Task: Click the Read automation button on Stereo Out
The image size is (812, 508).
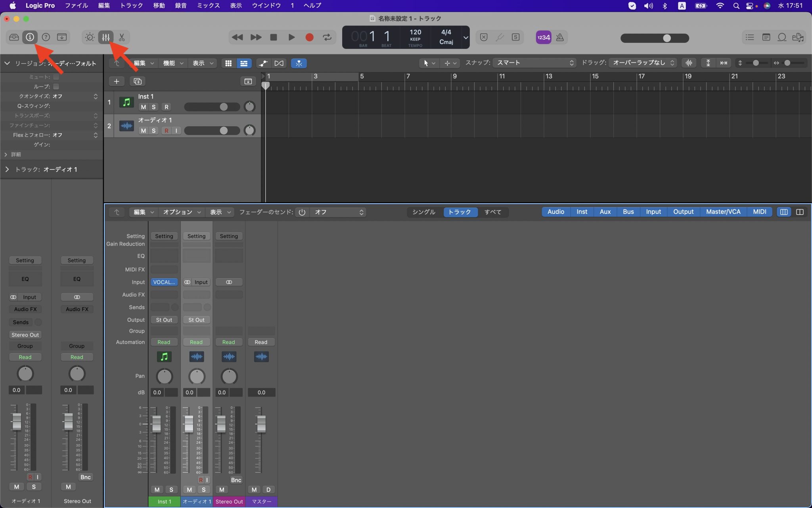Action: 229,342
